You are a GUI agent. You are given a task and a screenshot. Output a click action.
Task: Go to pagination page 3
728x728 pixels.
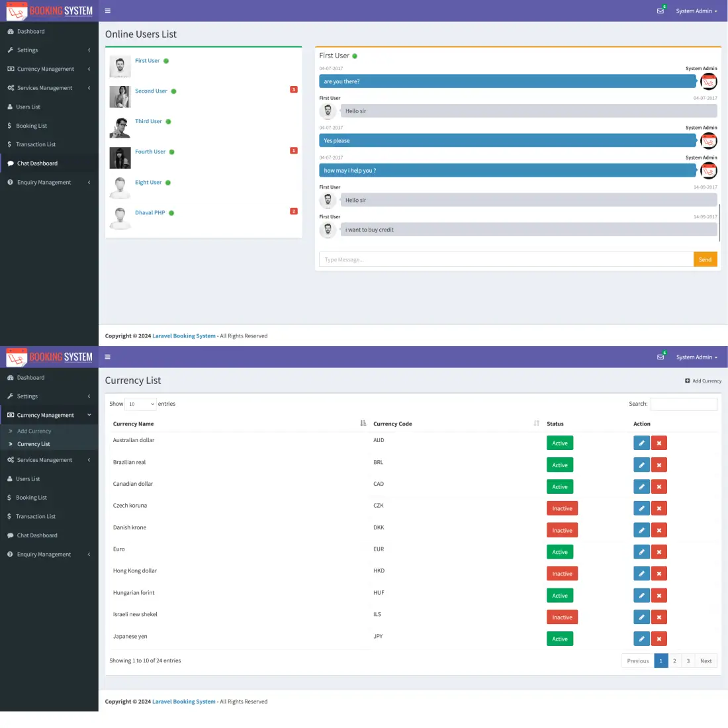pyautogui.click(x=688, y=660)
